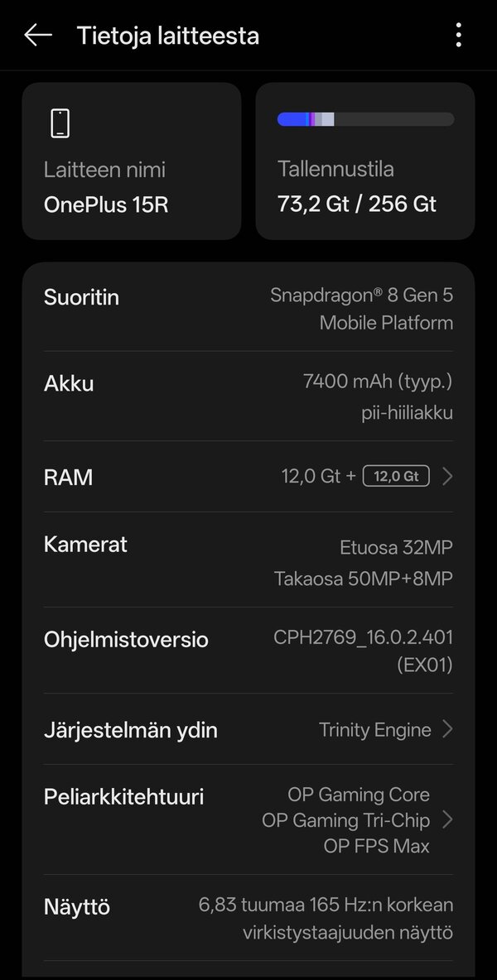
Task: Tap the OnePlus 15R device name card
Action: [x=131, y=161]
